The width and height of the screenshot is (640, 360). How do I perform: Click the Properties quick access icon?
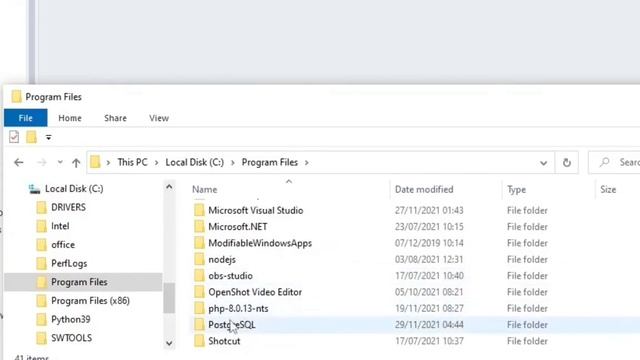(14, 137)
